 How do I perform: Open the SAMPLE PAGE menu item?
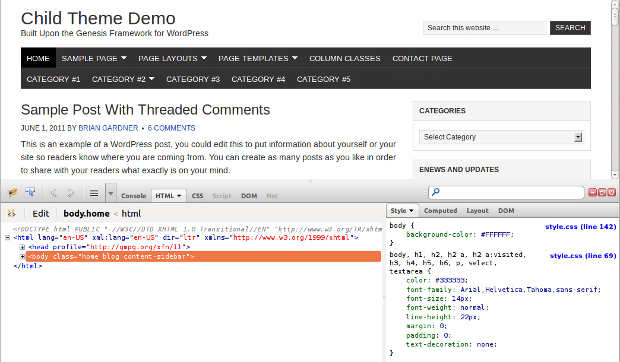click(x=94, y=58)
